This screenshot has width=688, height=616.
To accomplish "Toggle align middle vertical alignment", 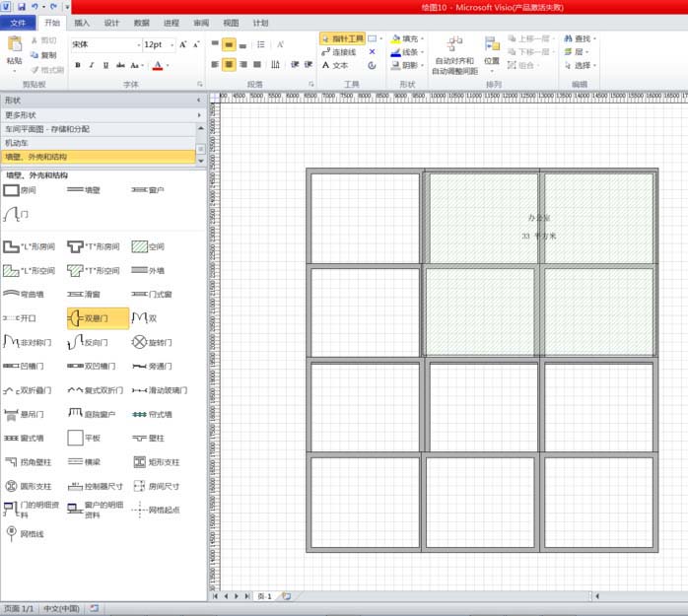I will click(229, 44).
